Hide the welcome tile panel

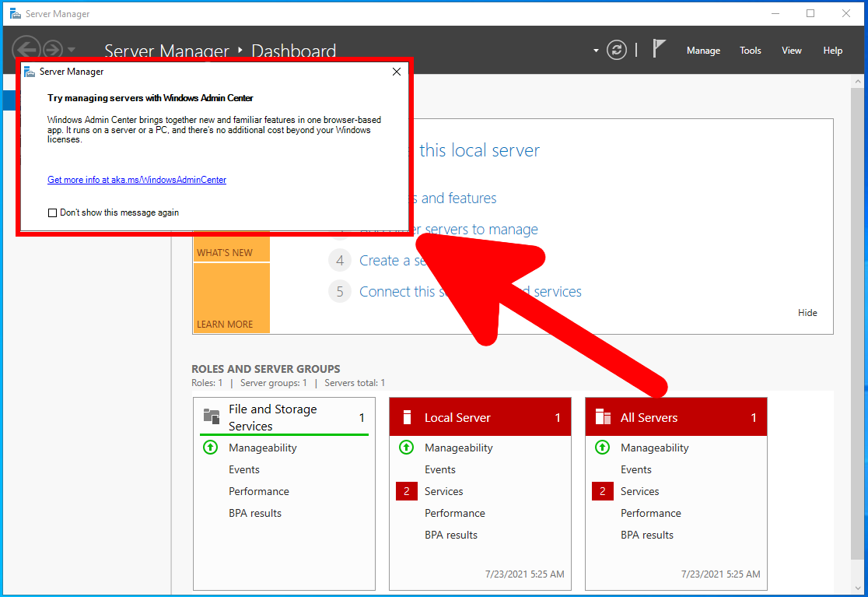pos(807,313)
